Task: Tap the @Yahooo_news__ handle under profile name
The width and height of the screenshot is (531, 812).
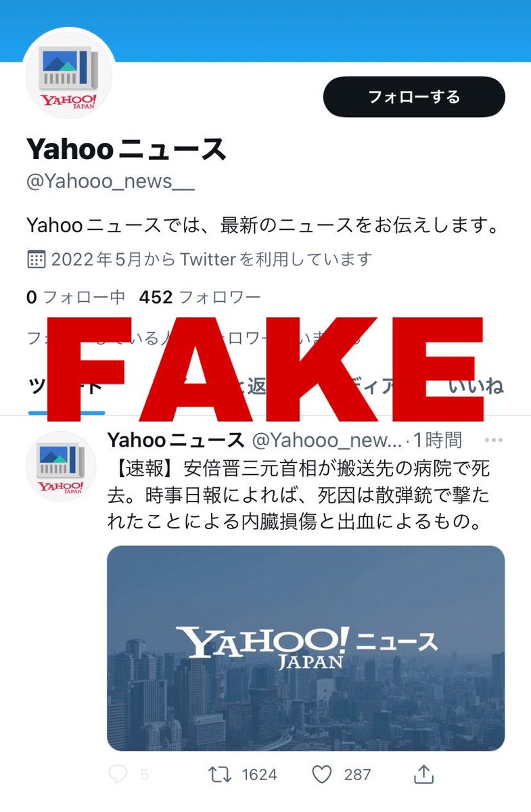Action: pos(110,183)
